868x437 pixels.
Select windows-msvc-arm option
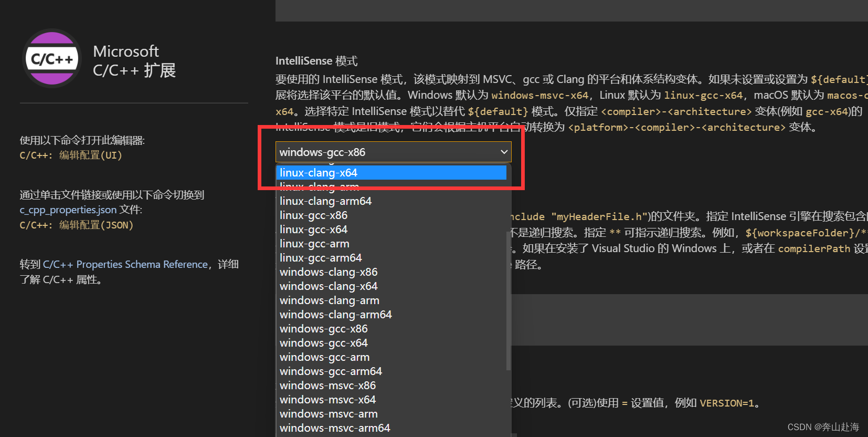(391, 414)
